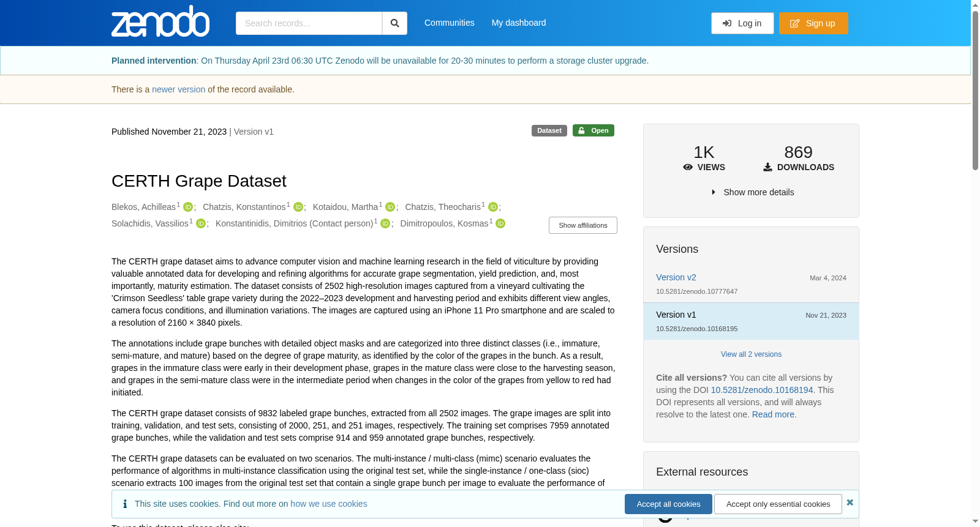Select Version v1 in versions list
This screenshot has height=527, width=980.
coord(751,321)
